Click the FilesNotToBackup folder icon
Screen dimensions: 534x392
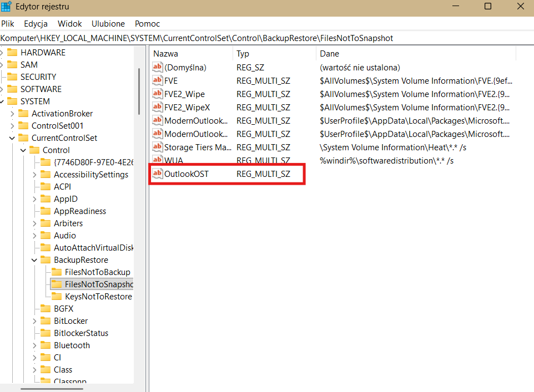tap(56, 272)
